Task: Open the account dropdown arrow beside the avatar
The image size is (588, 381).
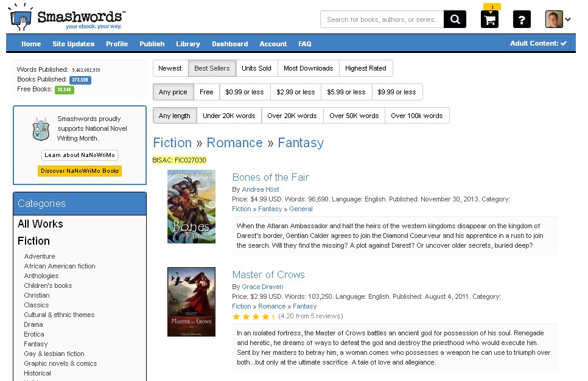Action: point(567,19)
